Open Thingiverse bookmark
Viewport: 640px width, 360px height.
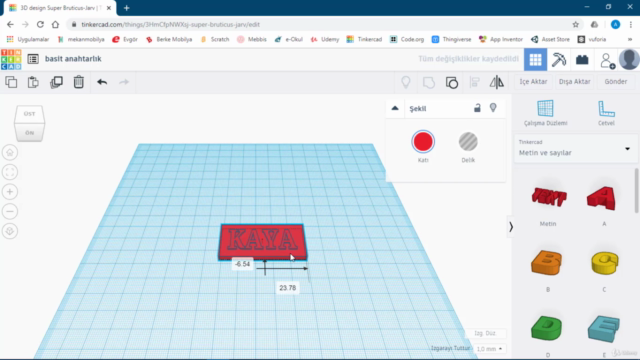pyautogui.click(x=451, y=39)
